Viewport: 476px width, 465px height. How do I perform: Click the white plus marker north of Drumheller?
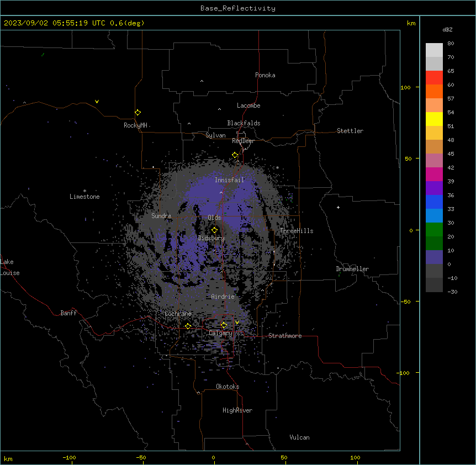coord(338,207)
